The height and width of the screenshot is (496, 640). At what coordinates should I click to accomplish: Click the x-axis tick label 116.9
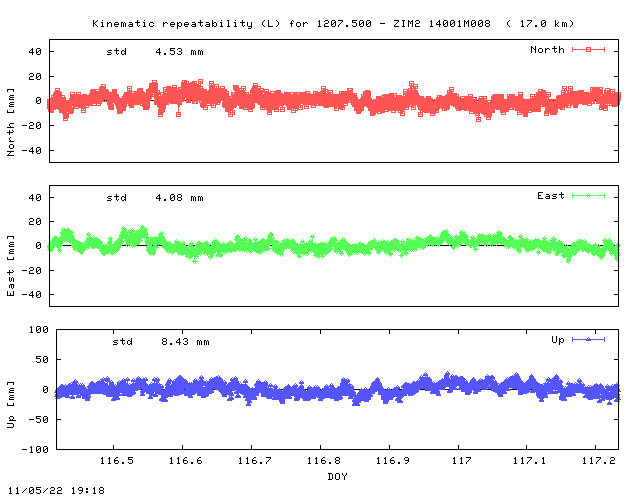point(393,461)
